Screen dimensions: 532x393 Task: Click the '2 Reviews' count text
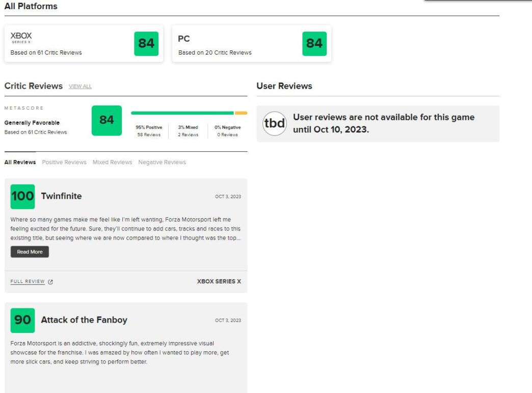[x=188, y=135]
